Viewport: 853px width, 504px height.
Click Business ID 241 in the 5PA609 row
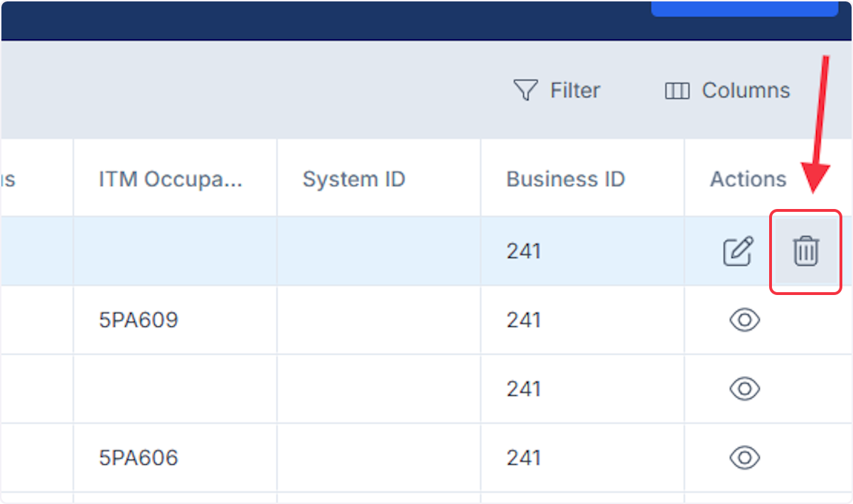(x=524, y=321)
